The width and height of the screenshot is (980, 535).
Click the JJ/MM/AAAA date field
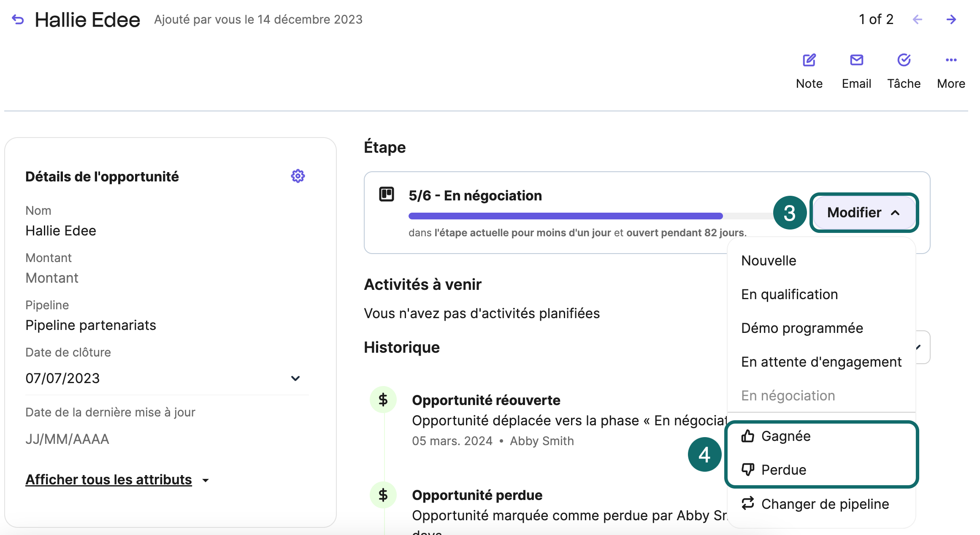point(67,439)
